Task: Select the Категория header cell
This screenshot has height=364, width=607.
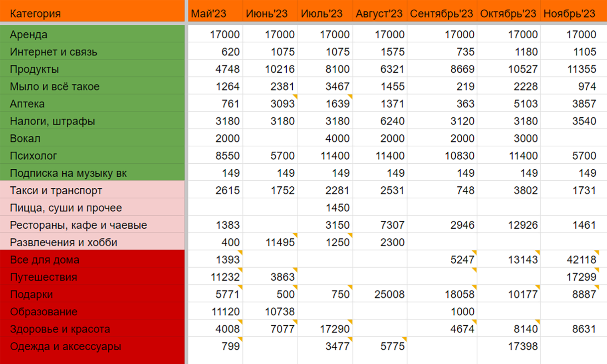Action: tap(92, 11)
